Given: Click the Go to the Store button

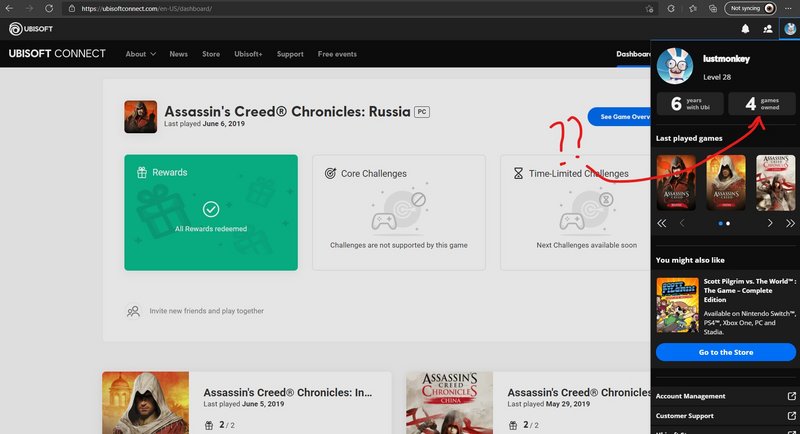Looking at the screenshot, I should tap(726, 352).
